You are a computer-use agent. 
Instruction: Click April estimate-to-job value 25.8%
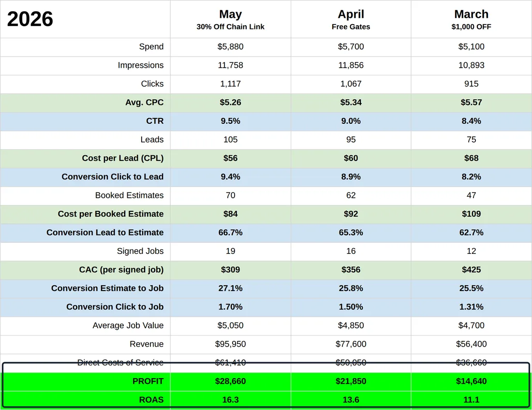pyautogui.click(x=351, y=288)
